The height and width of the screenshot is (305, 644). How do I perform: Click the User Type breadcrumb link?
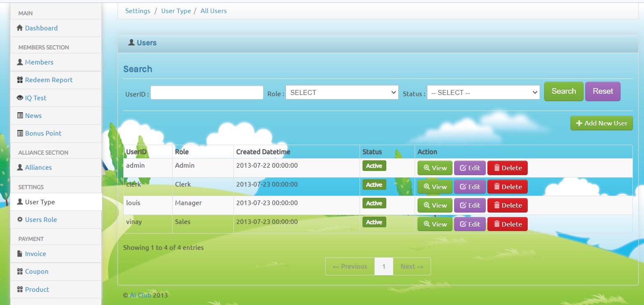pyautogui.click(x=176, y=11)
